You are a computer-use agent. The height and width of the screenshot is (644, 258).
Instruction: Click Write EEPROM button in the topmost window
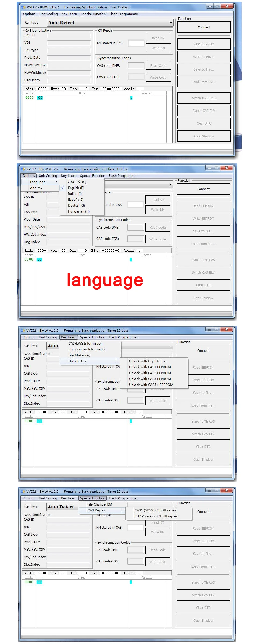[x=204, y=57]
